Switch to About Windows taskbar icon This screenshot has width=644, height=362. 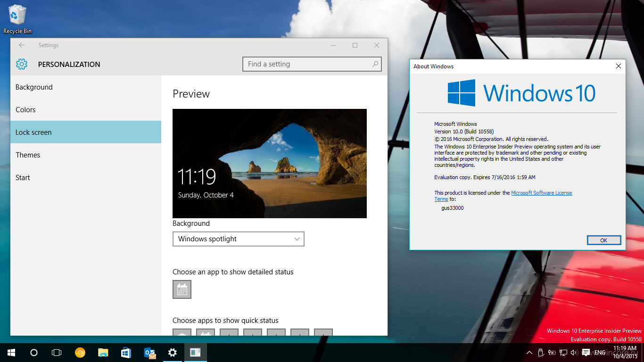(196, 353)
